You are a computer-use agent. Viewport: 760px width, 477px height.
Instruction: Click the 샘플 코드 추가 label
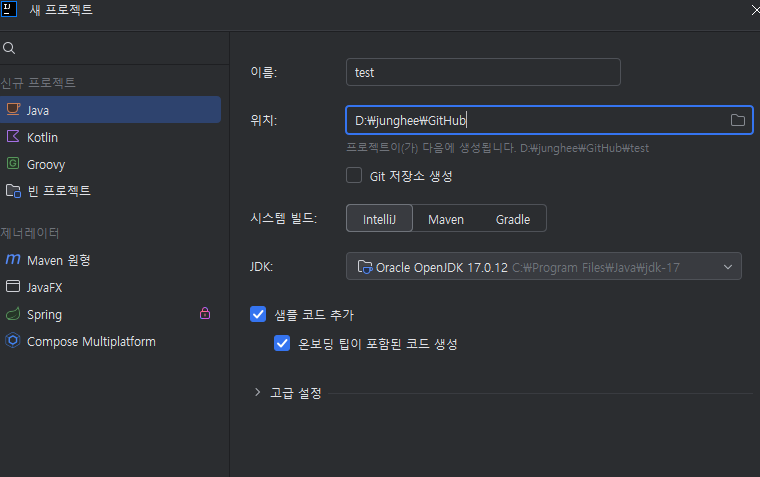coord(314,315)
